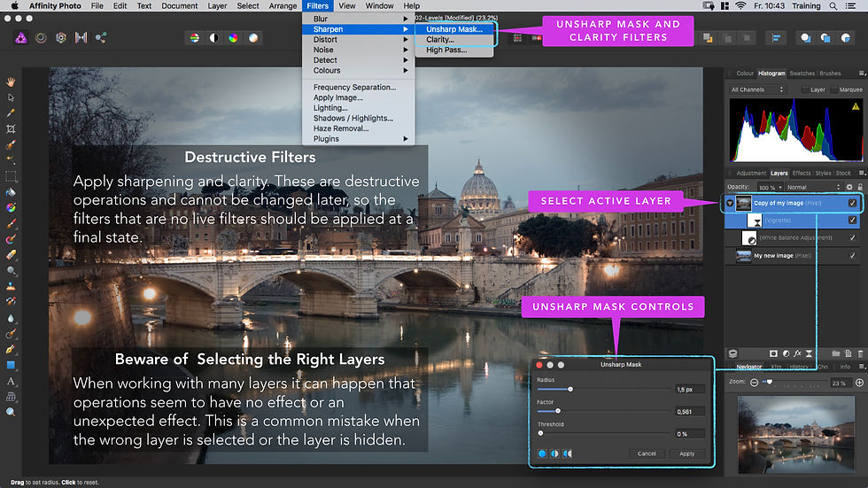Expand the Blur submenu
This screenshot has width=868, height=488.
point(358,19)
